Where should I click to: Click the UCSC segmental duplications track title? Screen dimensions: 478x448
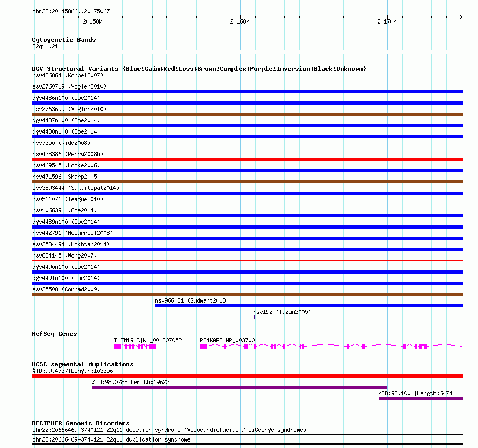[83, 364]
